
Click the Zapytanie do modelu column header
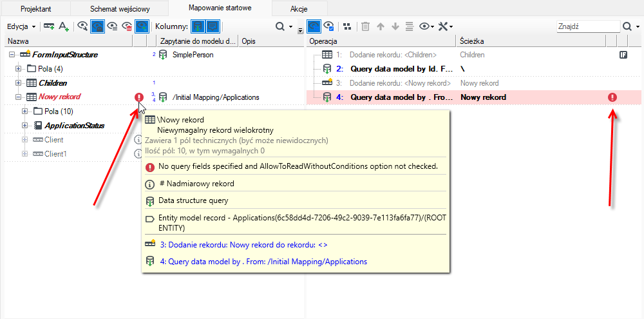(198, 41)
